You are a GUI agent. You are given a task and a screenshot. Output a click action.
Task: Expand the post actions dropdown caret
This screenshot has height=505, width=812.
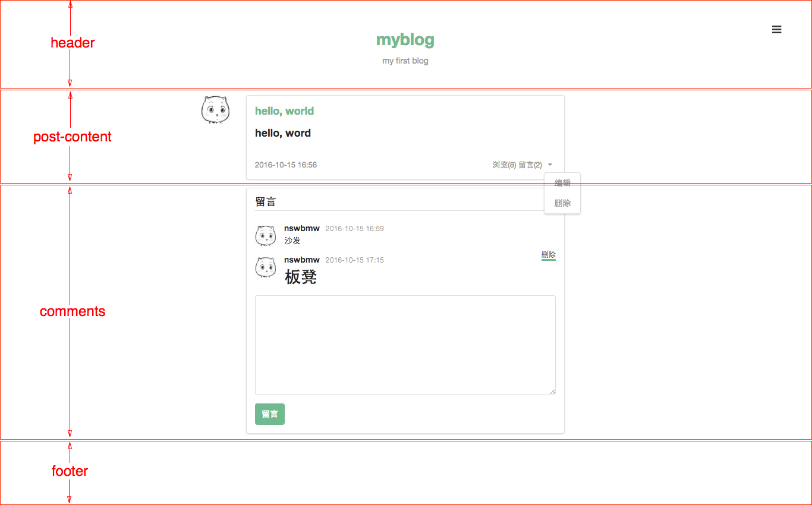point(550,165)
